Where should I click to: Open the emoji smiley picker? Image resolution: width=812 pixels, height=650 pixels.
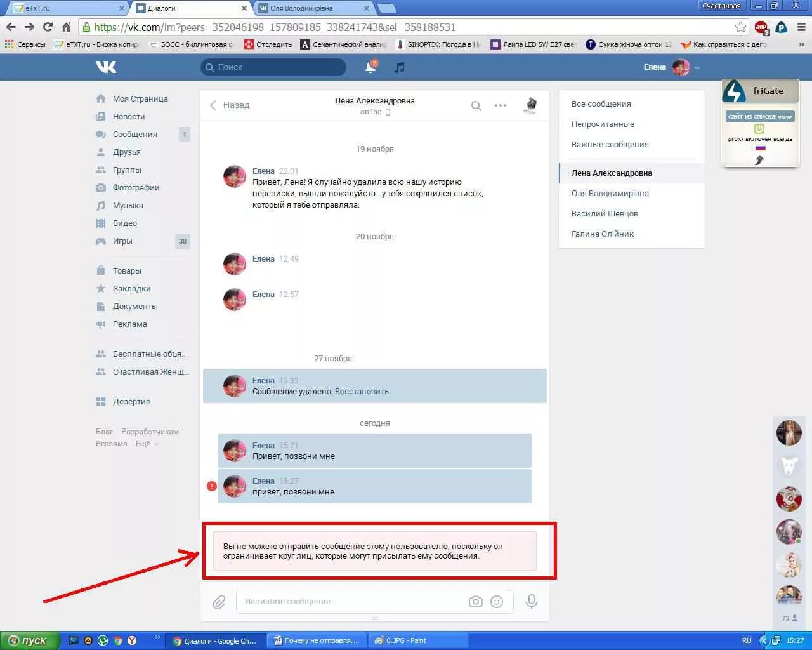[x=497, y=602]
